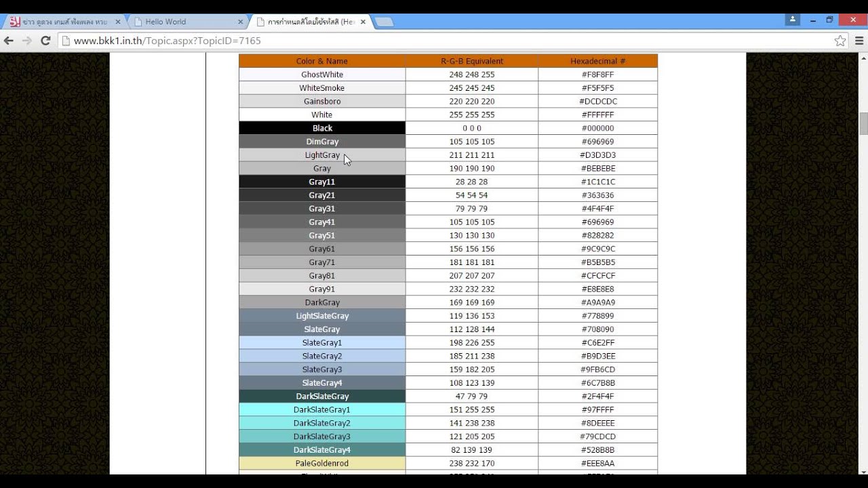Click the #D3D3D3 hex value

click(x=597, y=155)
